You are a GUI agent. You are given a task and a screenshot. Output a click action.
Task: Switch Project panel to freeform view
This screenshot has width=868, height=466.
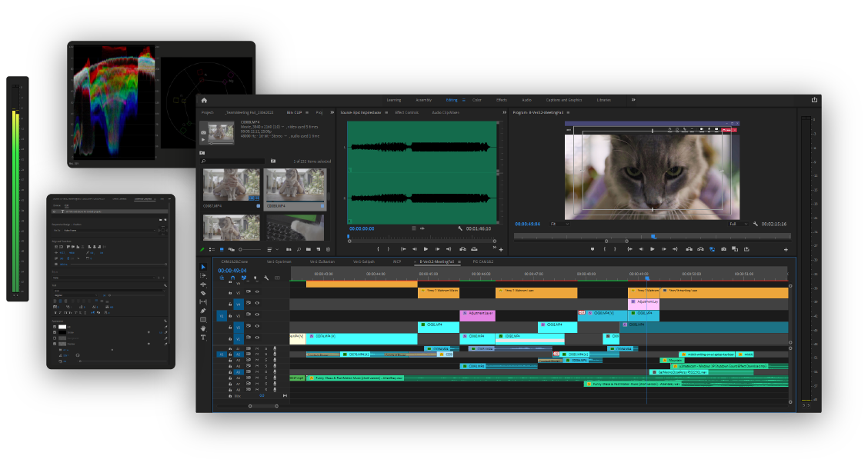pyautogui.click(x=232, y=250)
